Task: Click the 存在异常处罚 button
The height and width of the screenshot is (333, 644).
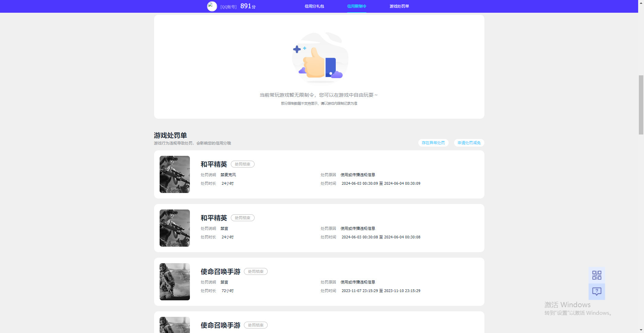Action: click(x=433, y=143)
